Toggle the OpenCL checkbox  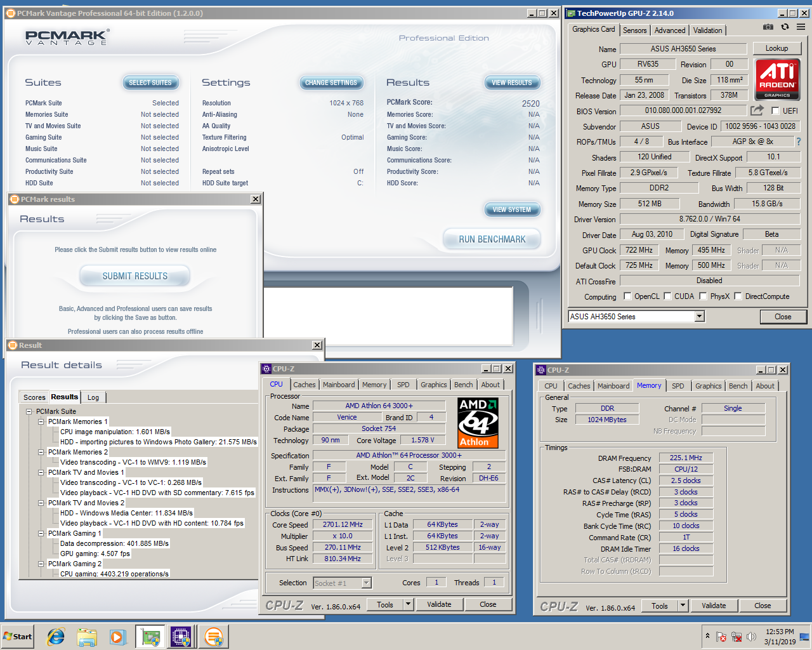pos(627,296)
